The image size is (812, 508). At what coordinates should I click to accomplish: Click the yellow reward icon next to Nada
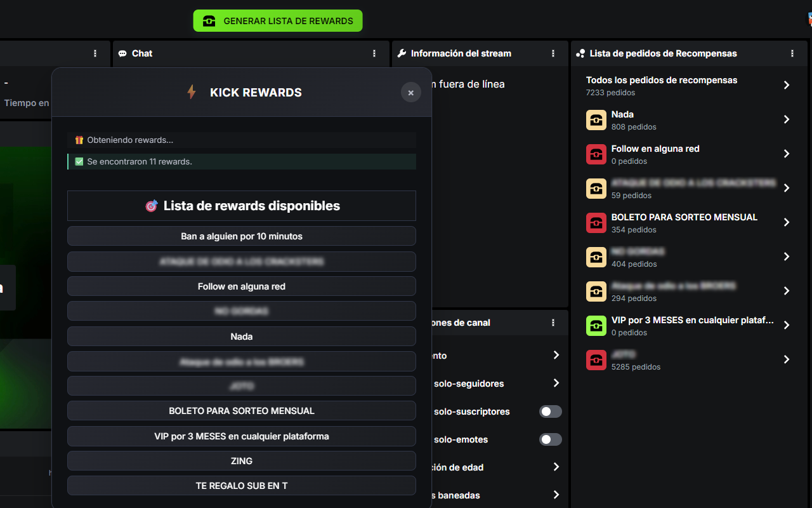[x=596, y=119]
